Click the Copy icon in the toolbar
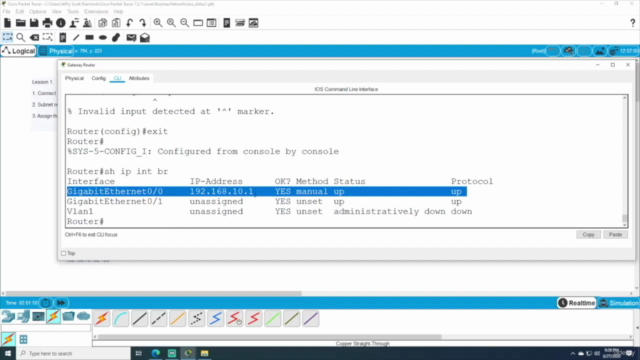Screen dimensions: 640x360 103,23
